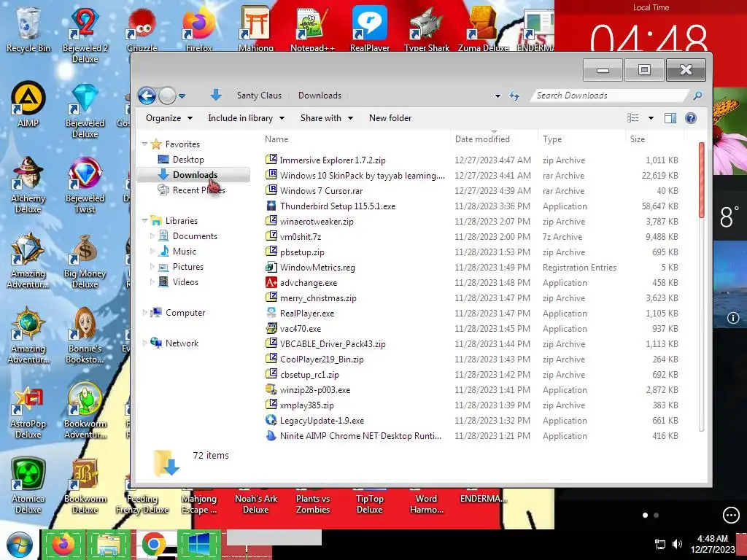The height and width of the screenshot is (560, 747).
Task: Click Santy Claus in the address breadcrumb
Action: [259, 96]
